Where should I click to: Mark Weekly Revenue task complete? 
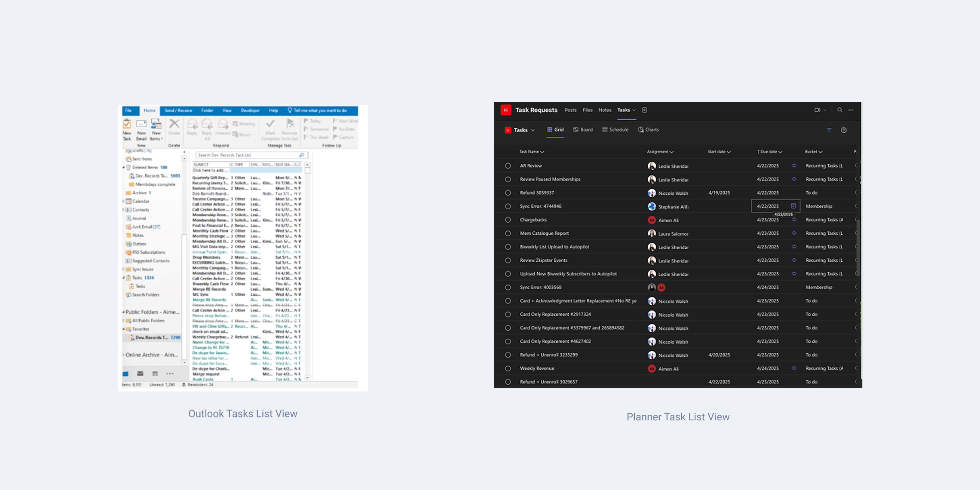[508, 368]
